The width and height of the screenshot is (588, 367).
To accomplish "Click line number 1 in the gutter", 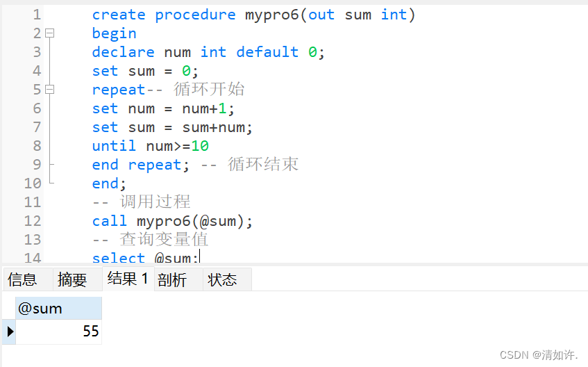I will tap(36, 15).
